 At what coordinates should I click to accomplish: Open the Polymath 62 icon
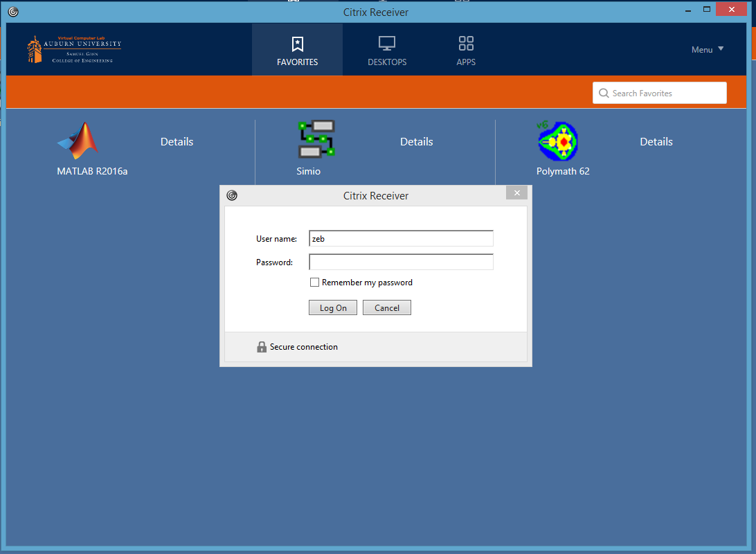pos(557,141)
